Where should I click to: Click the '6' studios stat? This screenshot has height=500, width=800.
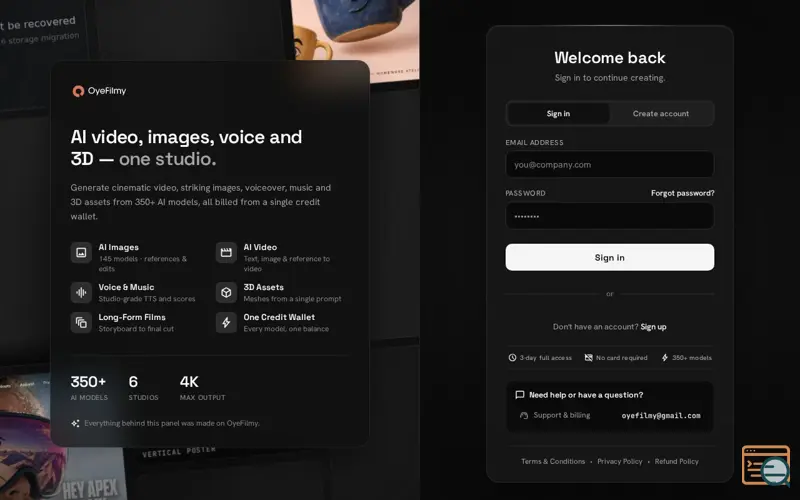coord(133,382)
